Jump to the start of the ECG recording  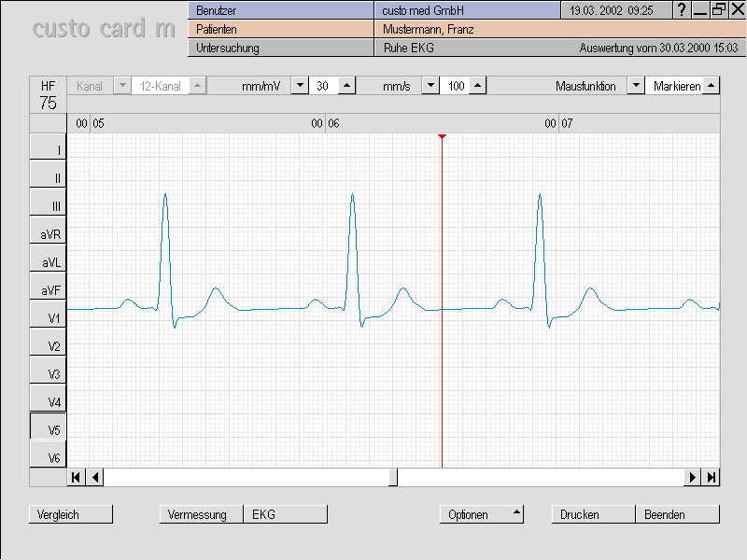pos(76,477)
